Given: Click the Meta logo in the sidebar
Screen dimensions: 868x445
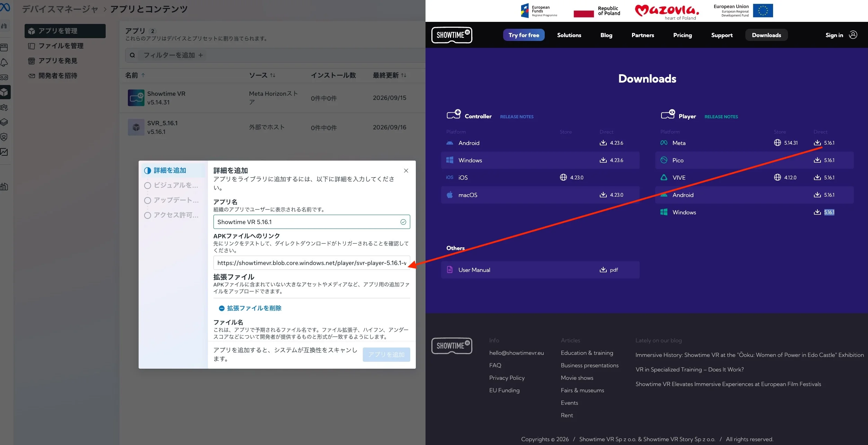Looking at the screenshot, I should (x=5, y=7).
